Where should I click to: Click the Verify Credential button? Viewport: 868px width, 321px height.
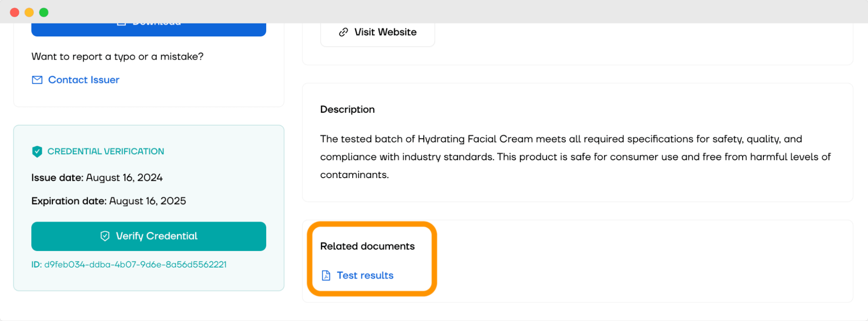149,236
